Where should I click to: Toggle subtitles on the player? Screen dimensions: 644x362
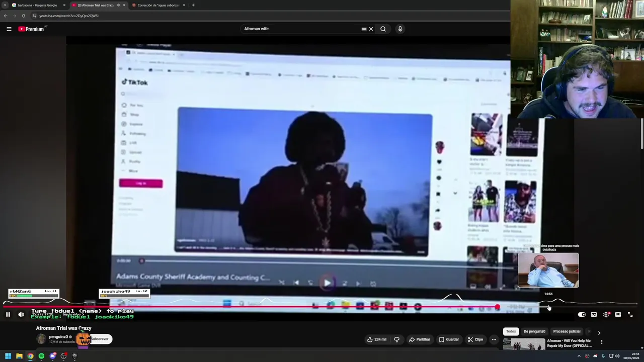point(594,314)
